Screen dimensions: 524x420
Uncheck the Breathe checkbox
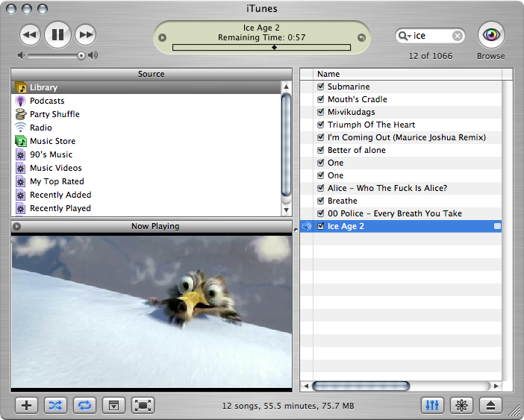tap(321, 201)
